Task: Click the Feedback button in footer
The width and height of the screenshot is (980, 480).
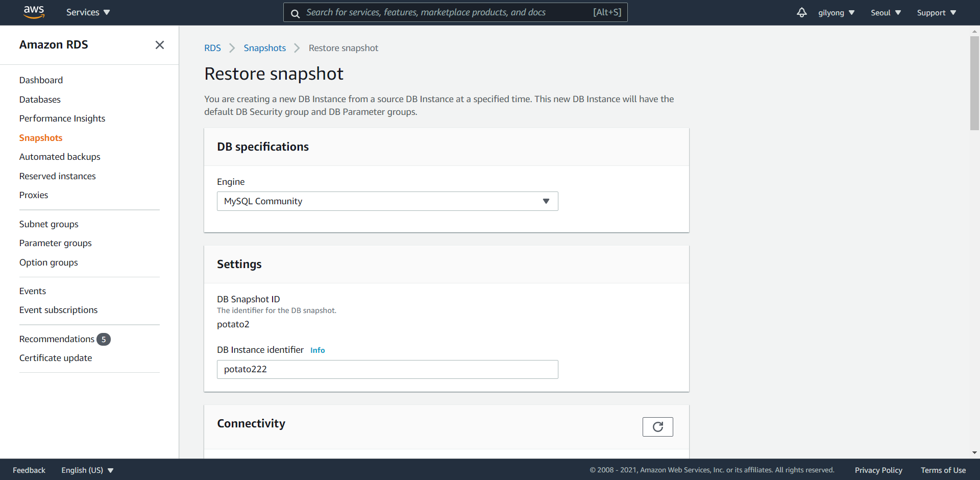Action: (29, 470)
